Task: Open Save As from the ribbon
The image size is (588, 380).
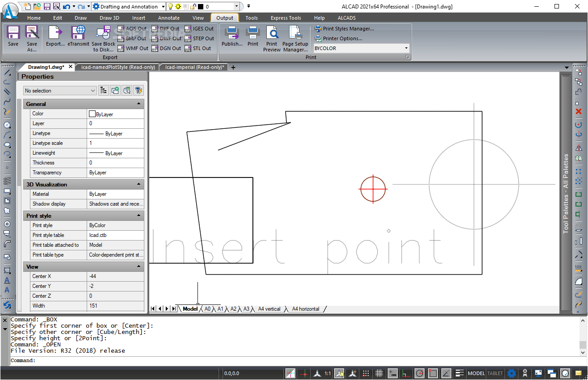Action: 32,38
